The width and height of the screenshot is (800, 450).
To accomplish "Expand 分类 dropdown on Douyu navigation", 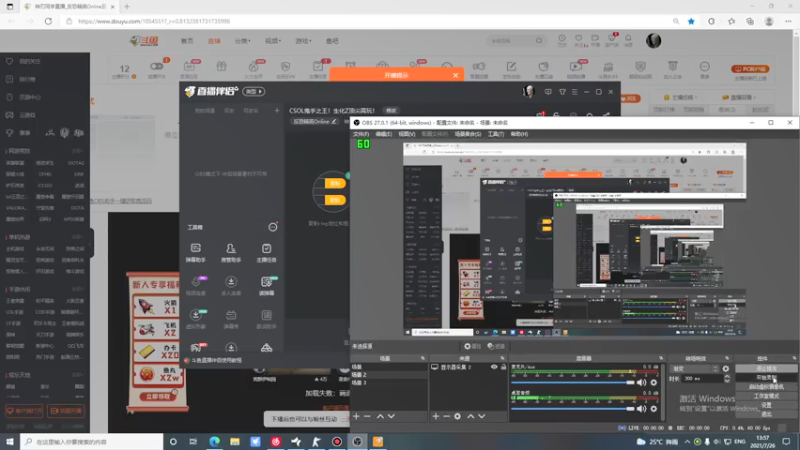I will (x=242, y=41).
